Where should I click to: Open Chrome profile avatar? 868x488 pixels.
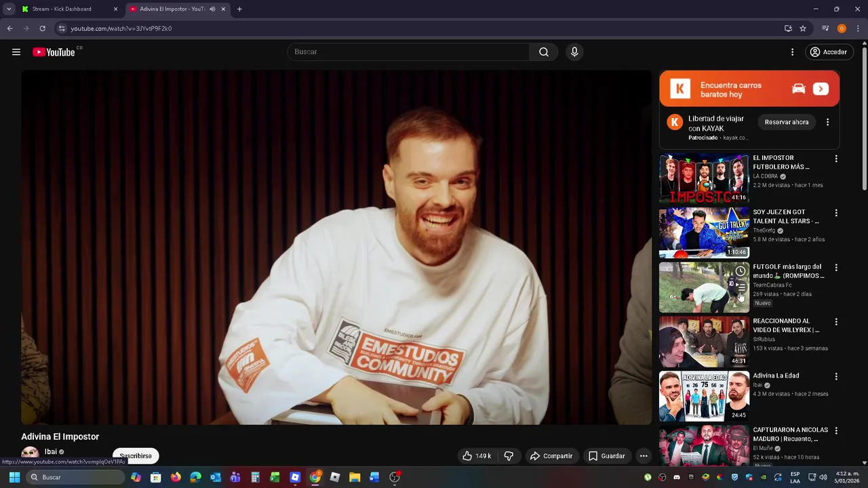842,28
